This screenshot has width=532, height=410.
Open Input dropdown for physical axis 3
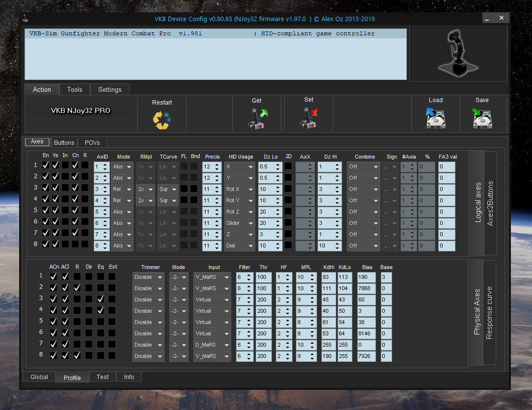pyautogui.click(x=212, y=300)
